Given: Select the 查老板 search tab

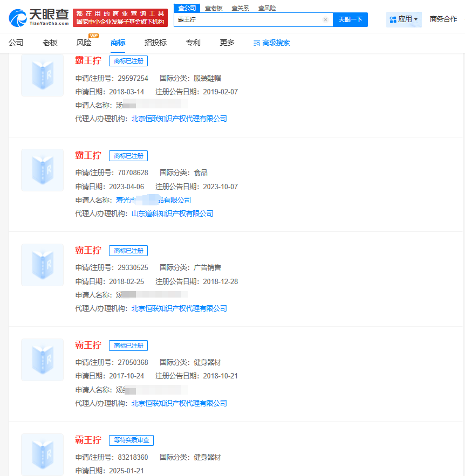Looking at the screenshot, I should point(214,8).
